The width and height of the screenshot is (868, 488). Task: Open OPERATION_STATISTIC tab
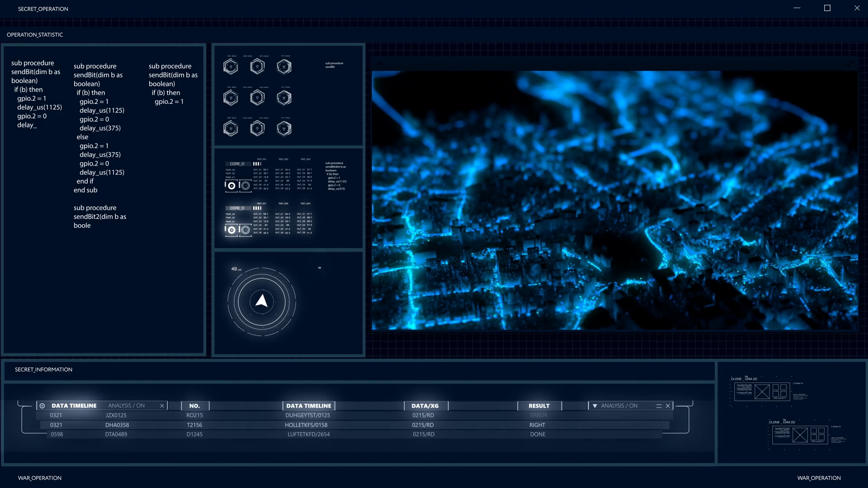pyautogui.click(x=35, y=35)
